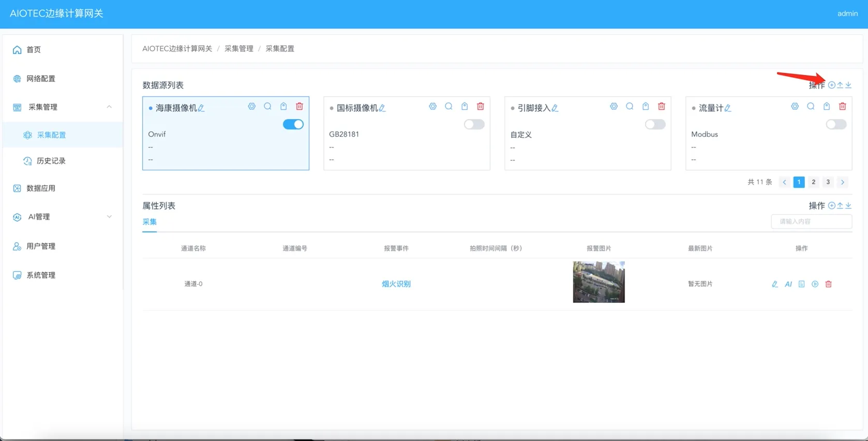Viewport: 868px width, 441px height.
Task: Click download icon in 属性列表 header
Action: pyautogui.click(x=848, y=205)
